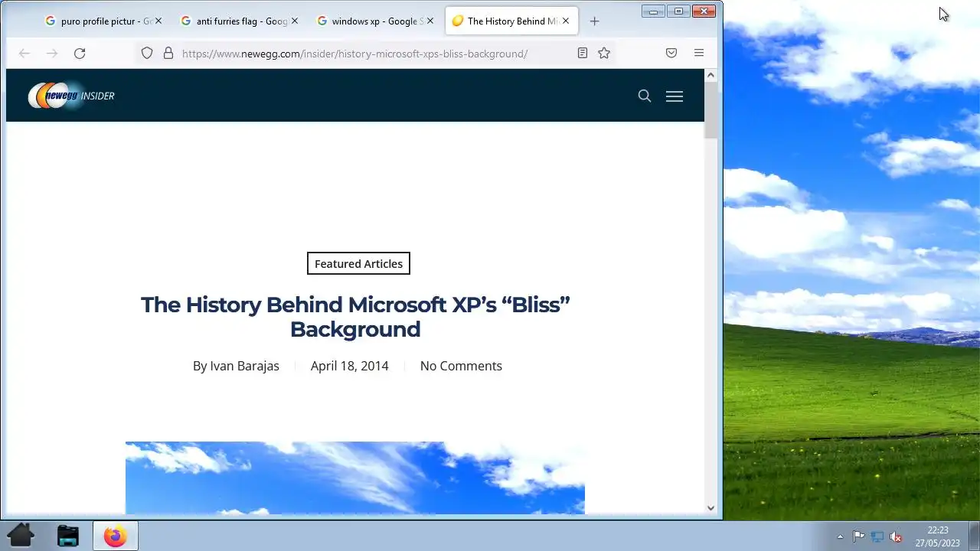980x551 pixels.
Task: Open the home start button on taskbar
Action: [21, 536]
